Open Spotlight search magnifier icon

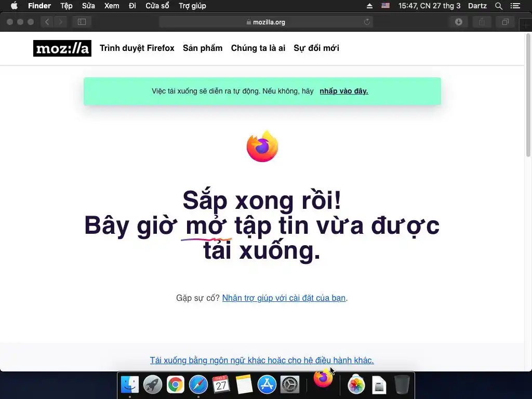click(x=498, y=6)
